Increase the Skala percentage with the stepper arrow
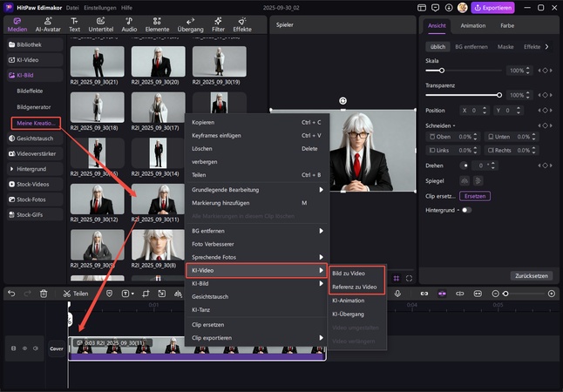This screenshot has width=563, height=392. point(528,69)
